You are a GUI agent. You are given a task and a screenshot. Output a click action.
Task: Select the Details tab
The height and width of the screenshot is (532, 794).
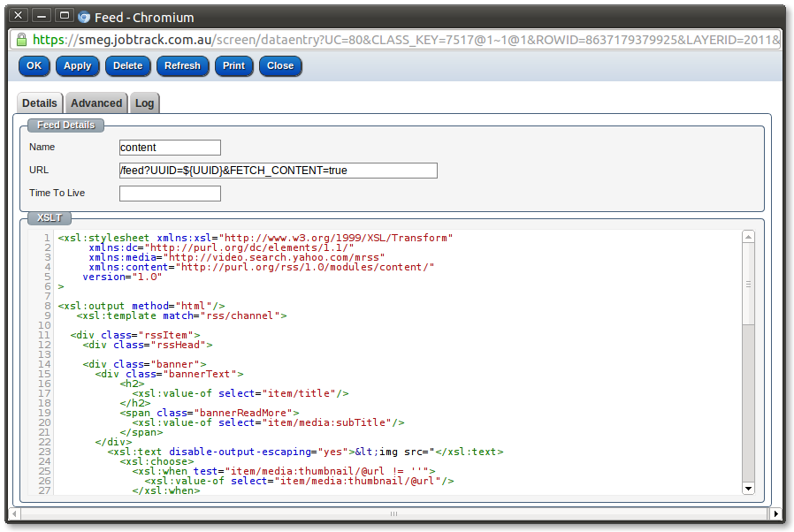pyautogui.click(x=40, y=103)
